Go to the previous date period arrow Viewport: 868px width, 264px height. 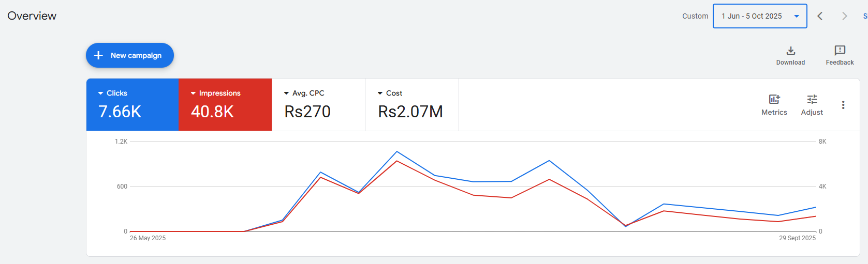coord(820,16)
